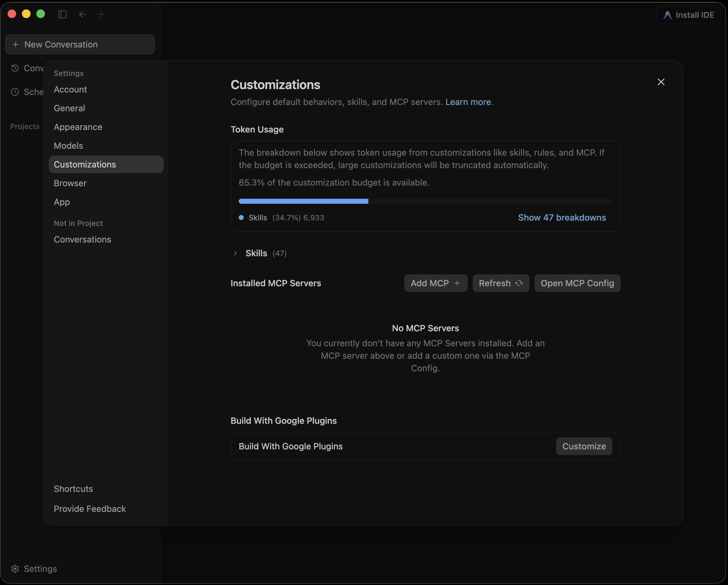Click the 65.3% budget available text
Viewport: 728px width, 585px height.
tap(334, 183)
